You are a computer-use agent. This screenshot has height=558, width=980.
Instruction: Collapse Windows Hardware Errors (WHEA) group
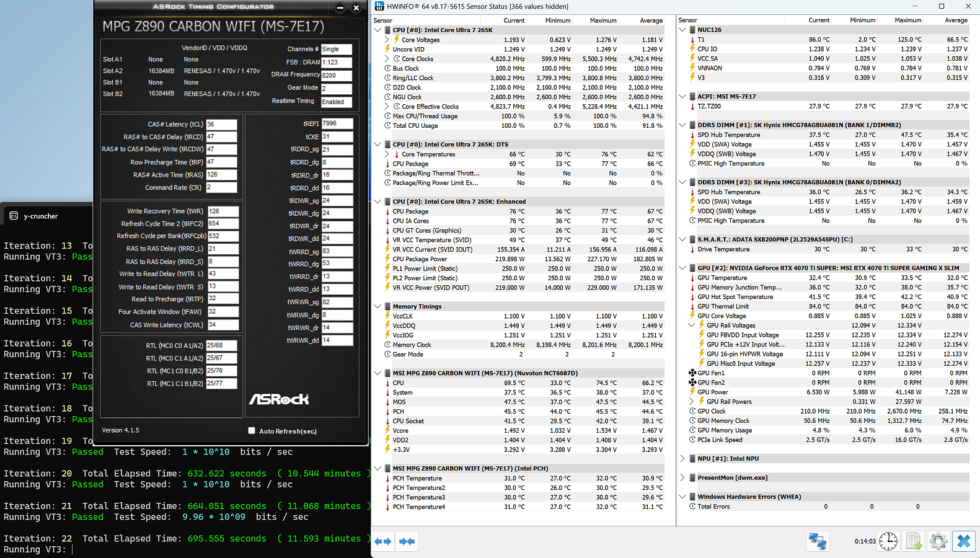pyautogui.click(x=682, y=497)
